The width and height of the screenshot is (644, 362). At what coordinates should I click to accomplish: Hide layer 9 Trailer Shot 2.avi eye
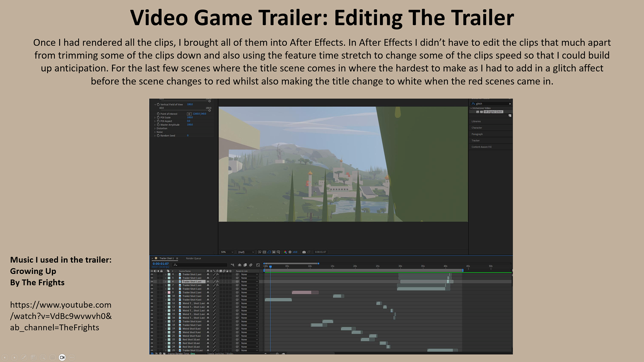(152, 292)
